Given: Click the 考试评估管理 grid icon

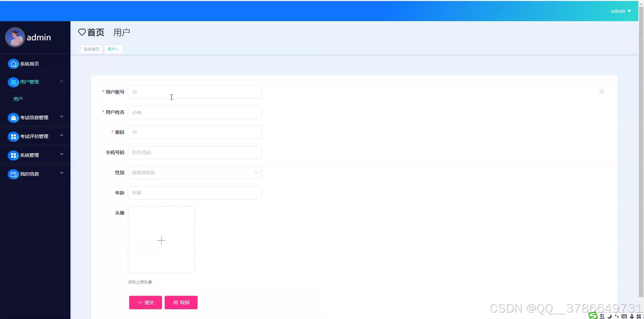Looking at the screenshot, I should coord(13,136).
